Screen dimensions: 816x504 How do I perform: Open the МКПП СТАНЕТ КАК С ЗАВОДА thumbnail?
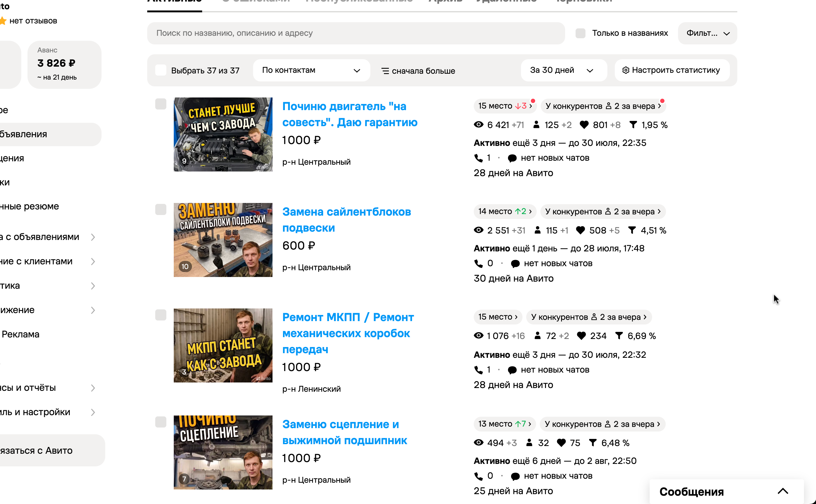pyautogui.click(x=223, y=345)
